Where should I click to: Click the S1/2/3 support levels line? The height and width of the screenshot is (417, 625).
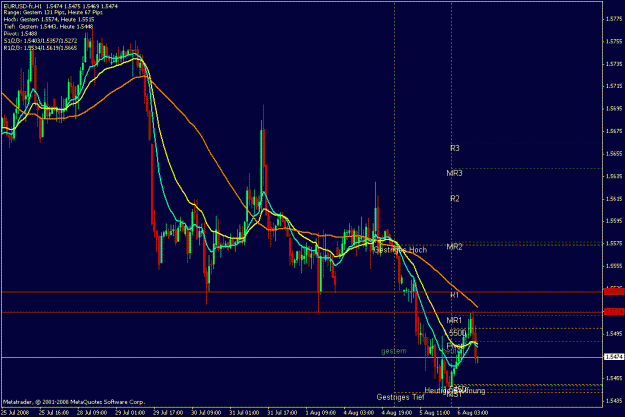(40, 40)
